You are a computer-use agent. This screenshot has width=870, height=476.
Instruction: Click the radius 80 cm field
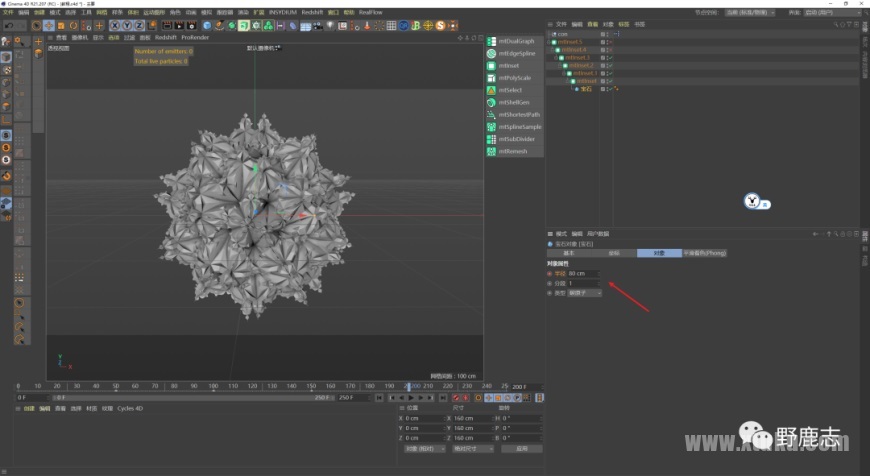(x=583, y=274)
